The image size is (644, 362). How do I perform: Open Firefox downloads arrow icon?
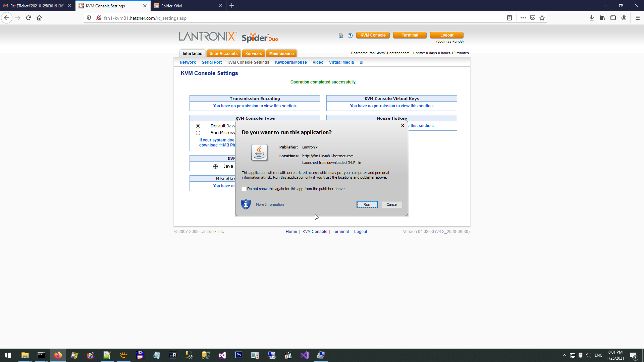pos(592,18)
